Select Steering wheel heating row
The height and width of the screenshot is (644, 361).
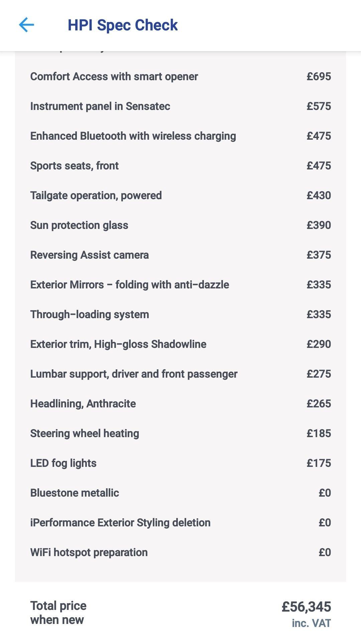pos(180,433)
